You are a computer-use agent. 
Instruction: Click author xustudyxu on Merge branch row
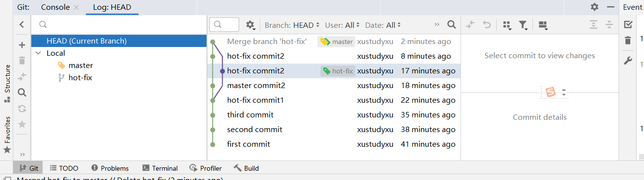(375, 42)
